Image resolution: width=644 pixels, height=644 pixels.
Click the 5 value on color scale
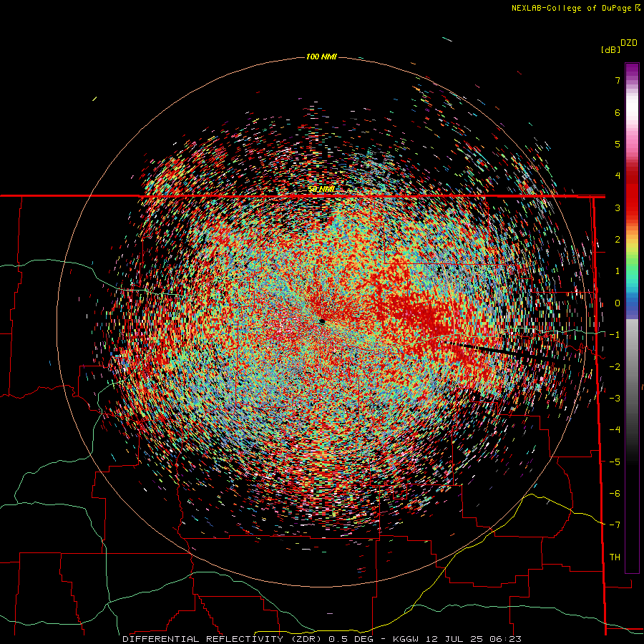tap(618, 144)
